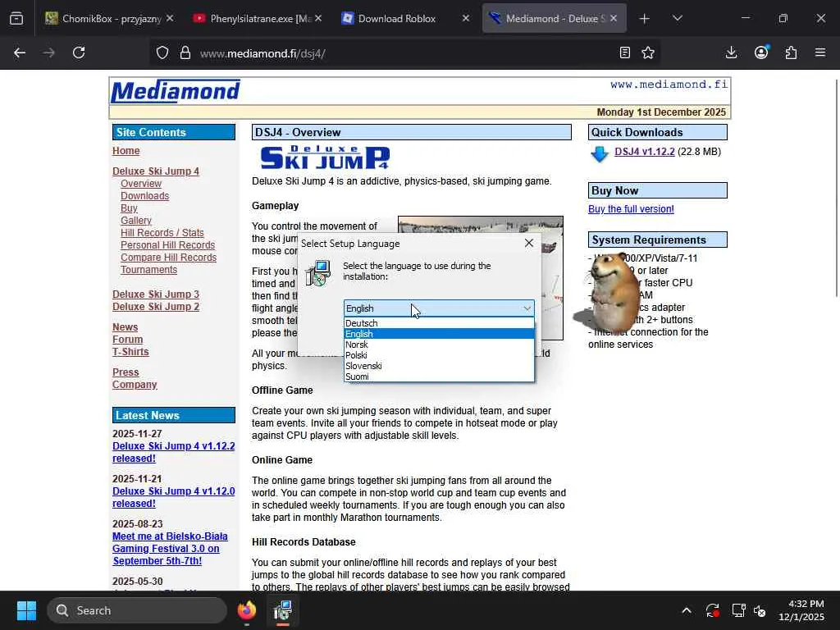This screenshot has height=630, width=840.
Task: Open Firefox downloads panel
Action: click(x=731, y=52)
